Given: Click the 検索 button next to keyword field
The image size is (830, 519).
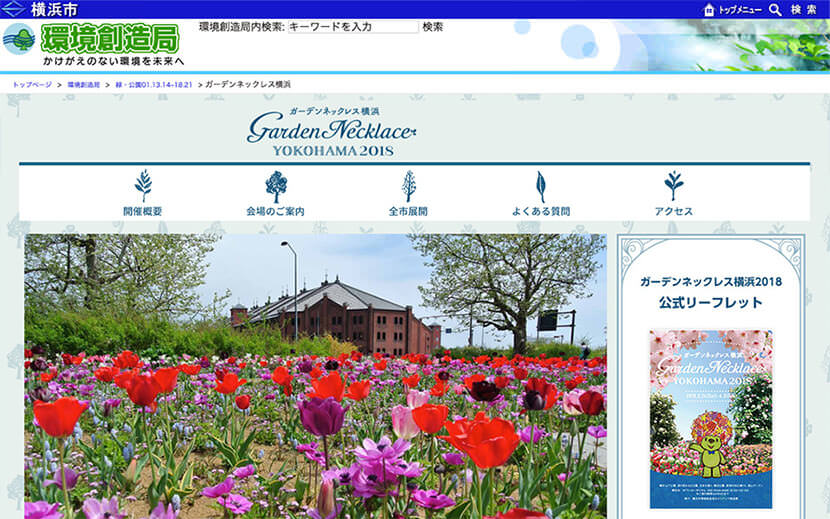Looking at the screenshot, I should point(432,26).
